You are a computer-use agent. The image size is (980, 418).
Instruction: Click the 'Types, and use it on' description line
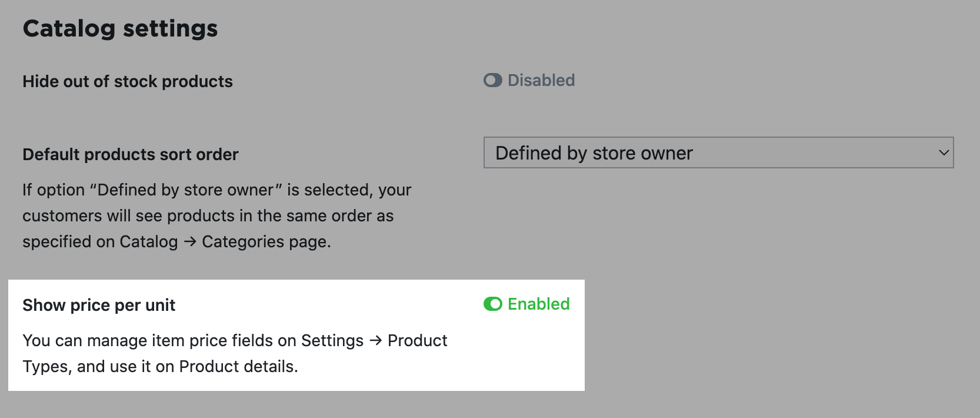[98, 367]
